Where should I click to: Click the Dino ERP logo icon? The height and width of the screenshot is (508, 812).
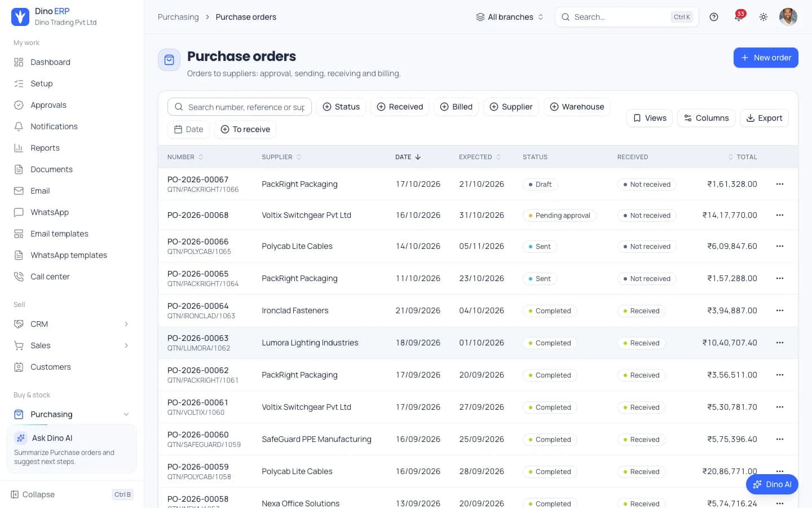point(20,17)
